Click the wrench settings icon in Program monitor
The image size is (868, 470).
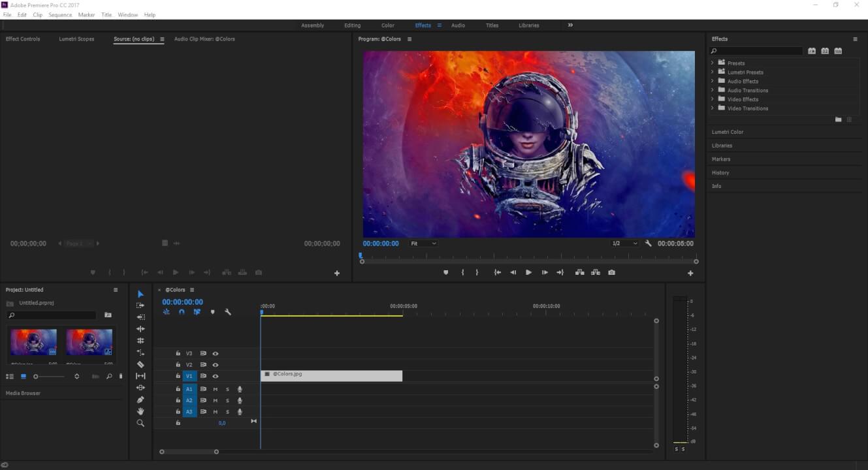pyautogui.click(x=649, y=243)
